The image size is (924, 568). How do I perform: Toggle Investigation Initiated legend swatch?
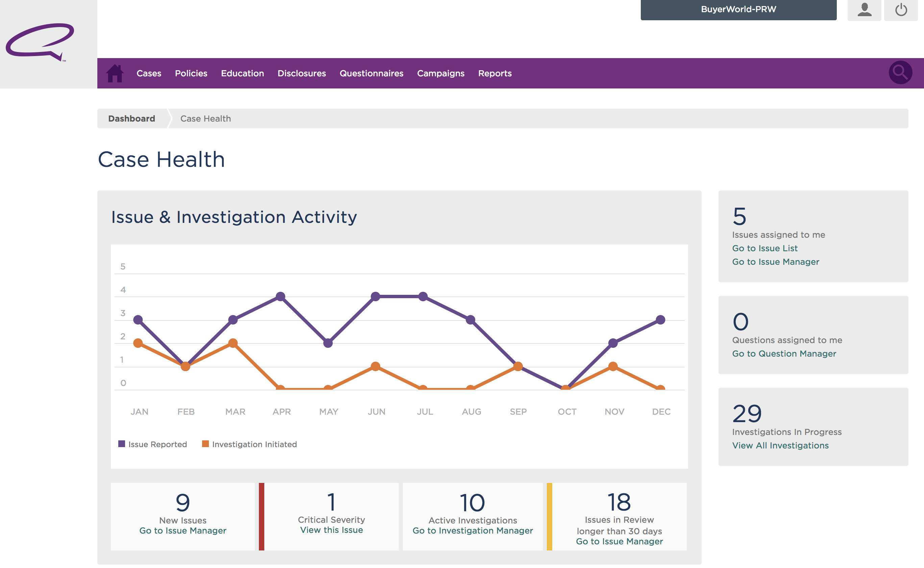(x=205, y=444)
